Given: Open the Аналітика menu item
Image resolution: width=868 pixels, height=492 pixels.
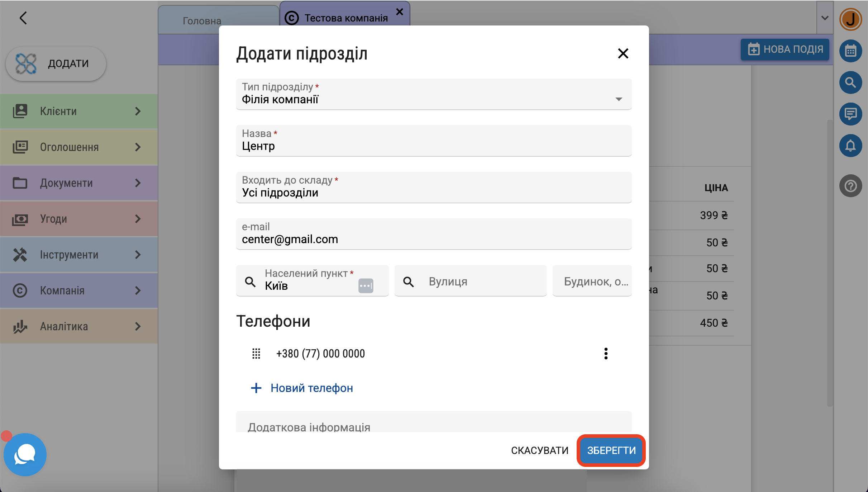Looking at the screenshot, I should (79, 326).
